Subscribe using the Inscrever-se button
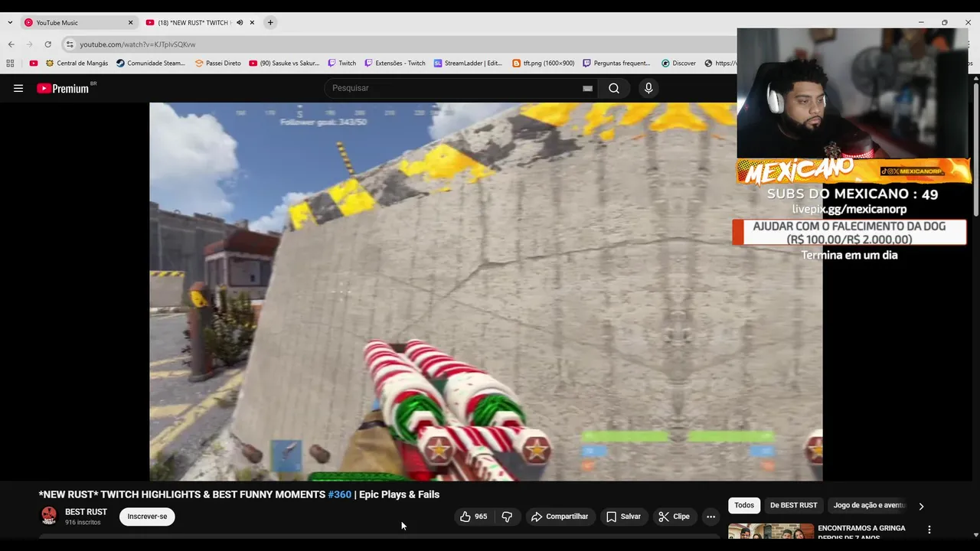 tap(147, 517)
